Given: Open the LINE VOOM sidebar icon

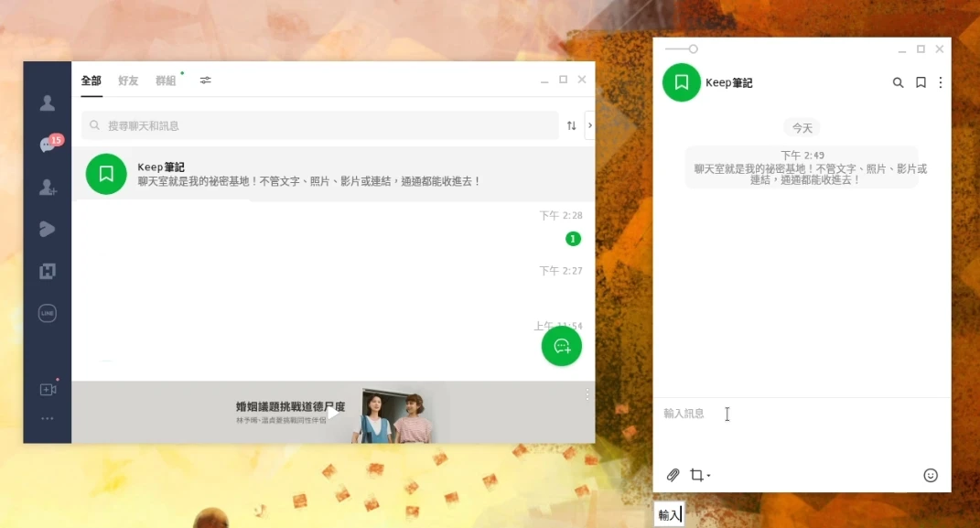Looking at the screenshot, I should point(48,230).
